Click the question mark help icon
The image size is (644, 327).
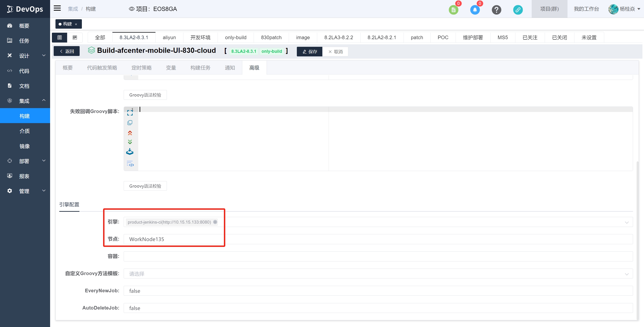496,10
